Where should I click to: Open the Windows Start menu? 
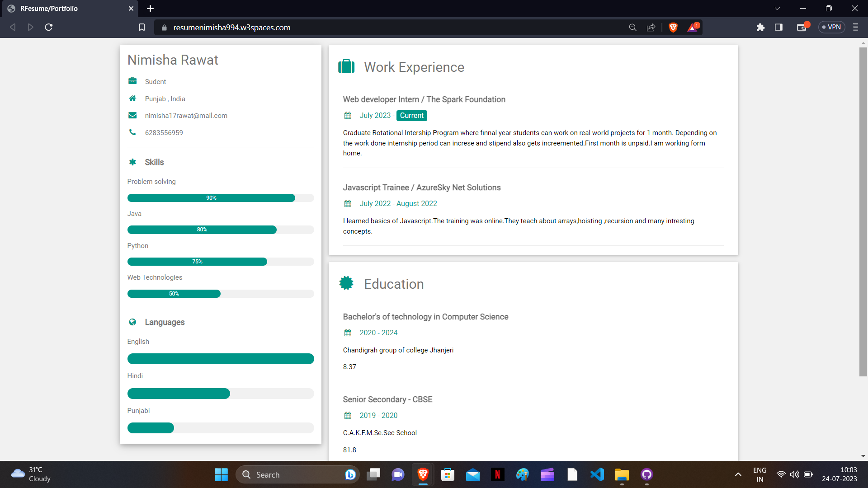(221, 474)
